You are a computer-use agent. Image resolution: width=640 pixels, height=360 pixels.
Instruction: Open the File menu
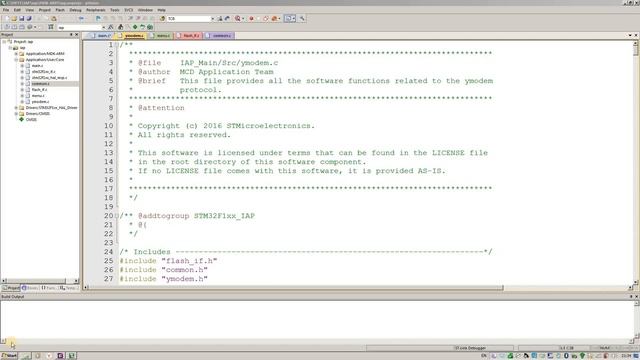click(x=6, y=10)
